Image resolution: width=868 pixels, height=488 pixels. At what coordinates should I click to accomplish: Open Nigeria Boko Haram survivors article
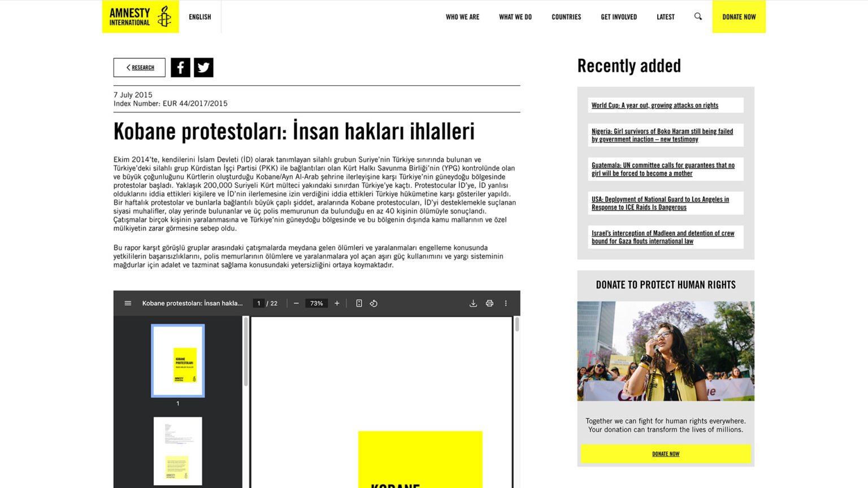point(662,136)
